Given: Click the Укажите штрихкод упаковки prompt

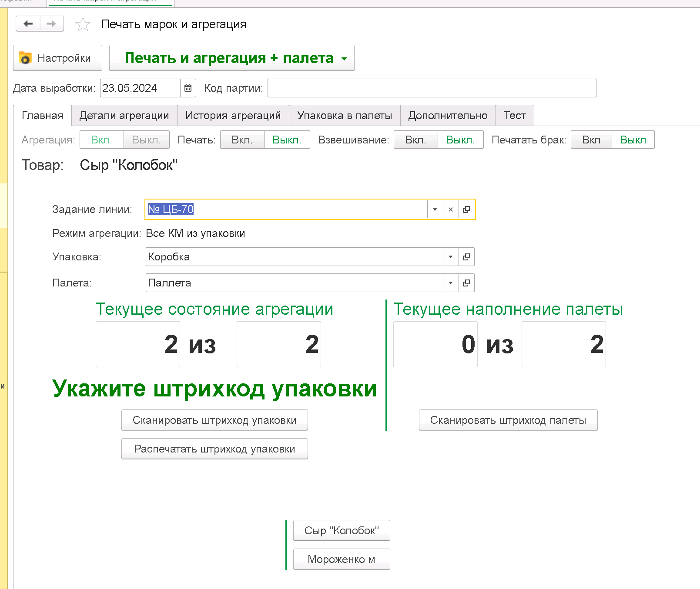Looking at the screenshot, I should [214, 389].
